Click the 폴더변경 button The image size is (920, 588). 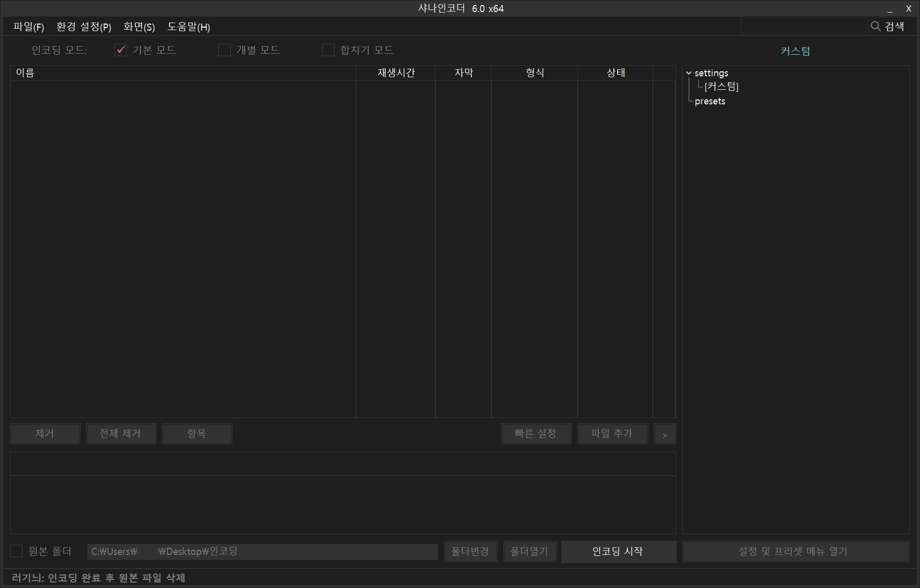(471, 551)
